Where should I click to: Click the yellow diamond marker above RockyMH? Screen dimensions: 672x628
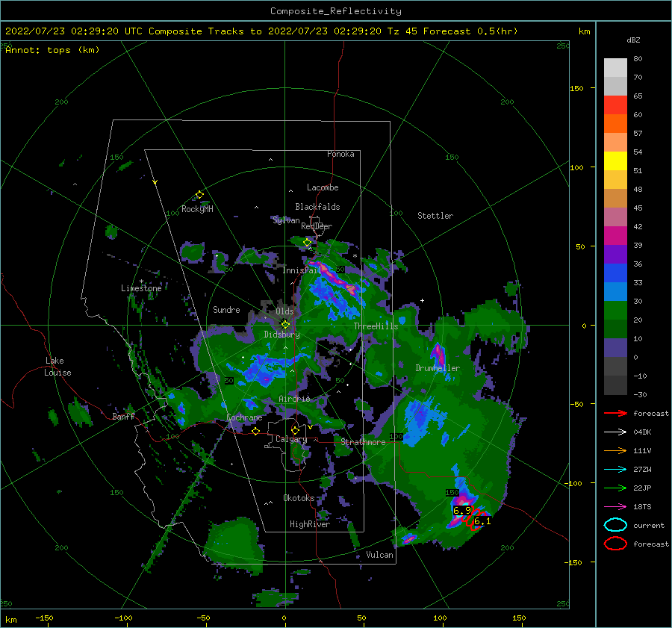[x=199, y=195]
